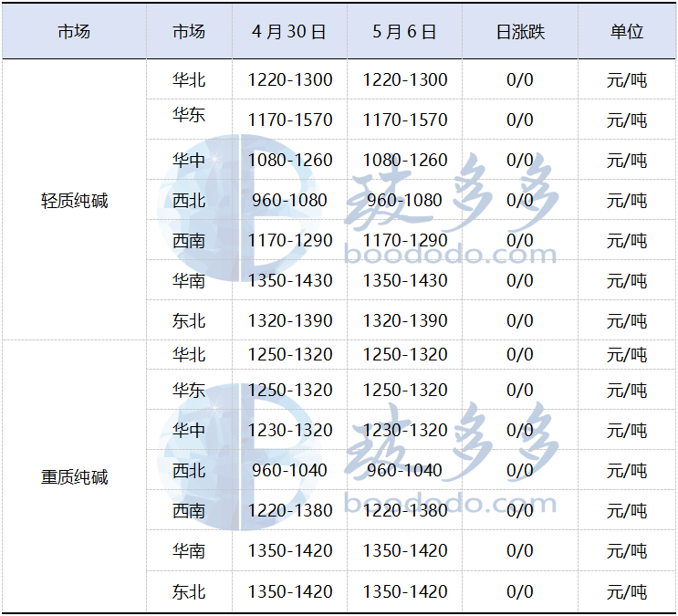The image size is (678, 616).
Task: Click 1170-1290 in the 4月30日 column
Action: point(289,241)
